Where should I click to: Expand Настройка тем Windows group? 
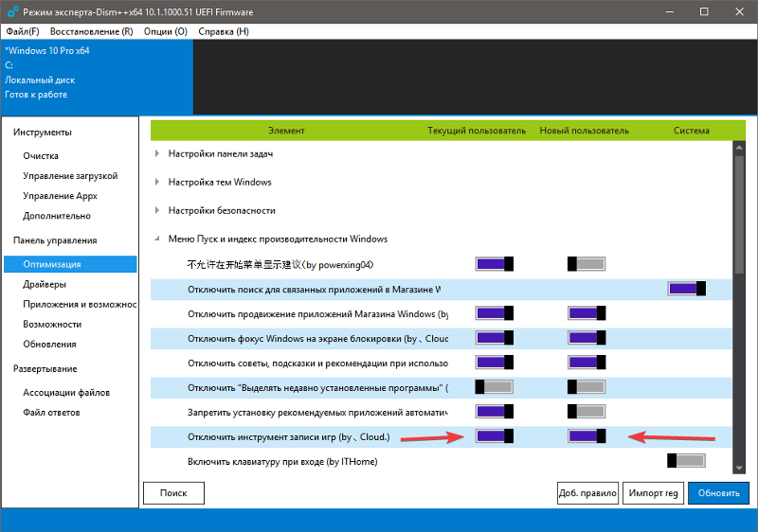pyautogui.click(x=157, y=182)
